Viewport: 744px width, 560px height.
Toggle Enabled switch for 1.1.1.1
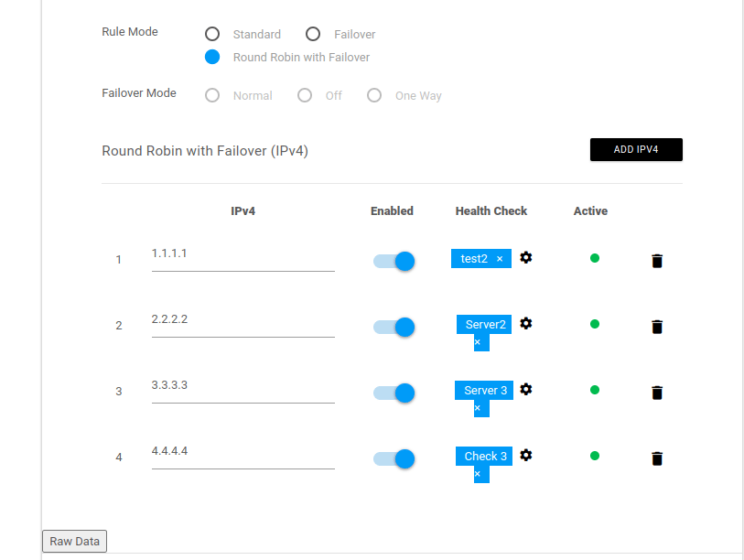pos(394,261)
